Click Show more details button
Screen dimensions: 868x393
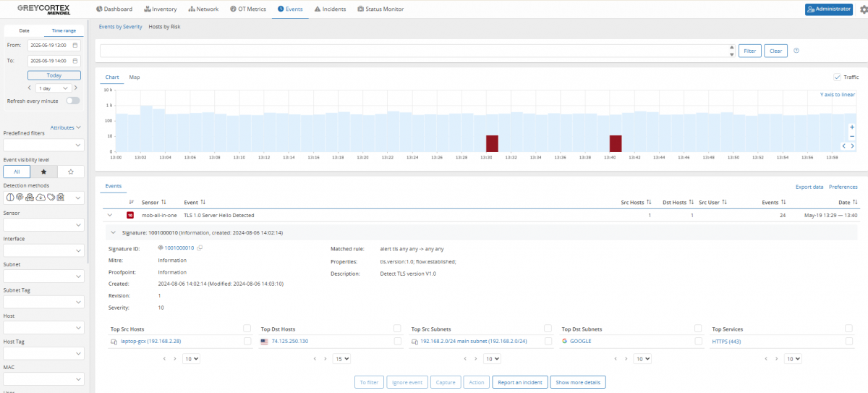(x=577, y=382)
